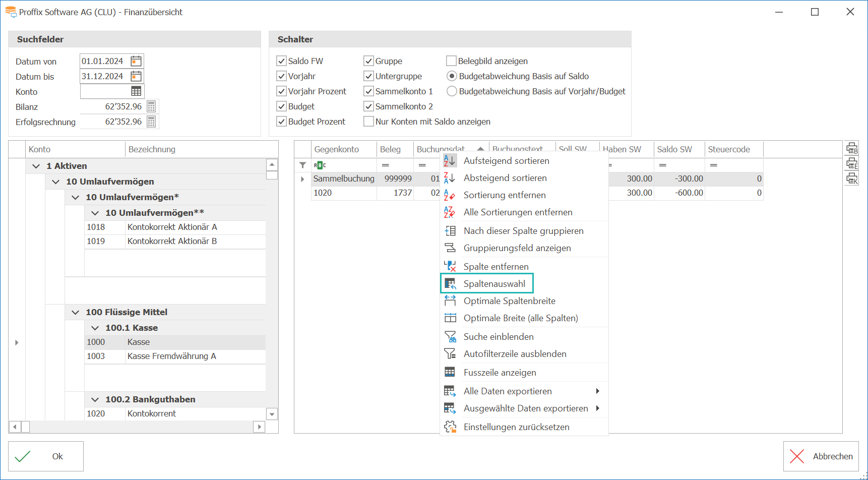Enable Nur Konten mit Saldo anzeigen
868x480 pixels.
pos(368,122)
